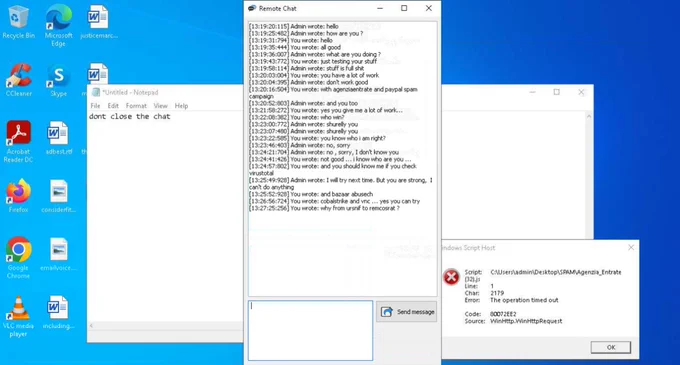Open the justicemarc Word document icon
Viewport: 680px width, 365px height.
click(x=98, y=22)
